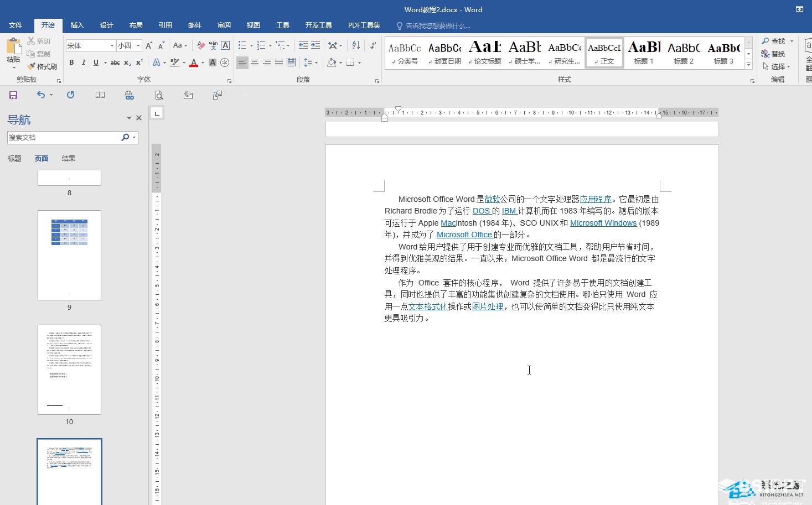Apply subscript formatting

point(127,63)
